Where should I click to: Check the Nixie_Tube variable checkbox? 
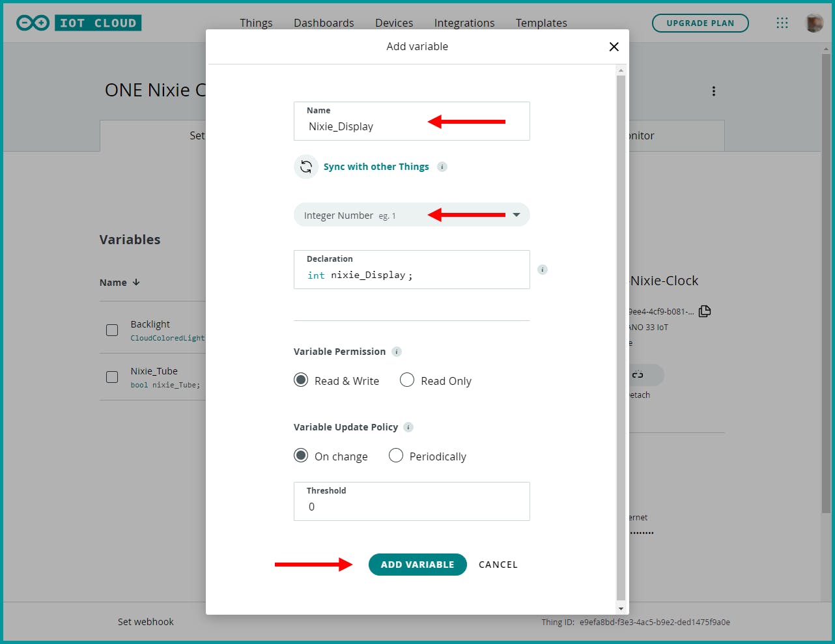tap(112, 377)
